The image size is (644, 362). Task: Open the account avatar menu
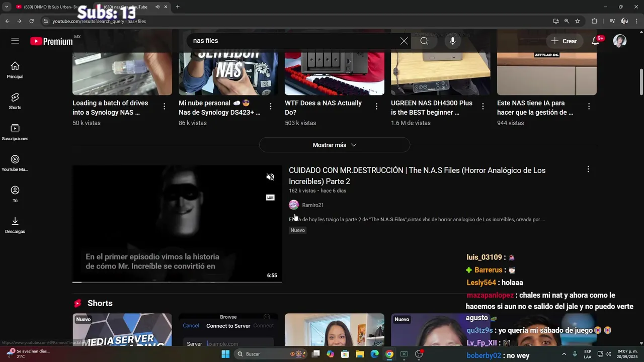point(620,41)
